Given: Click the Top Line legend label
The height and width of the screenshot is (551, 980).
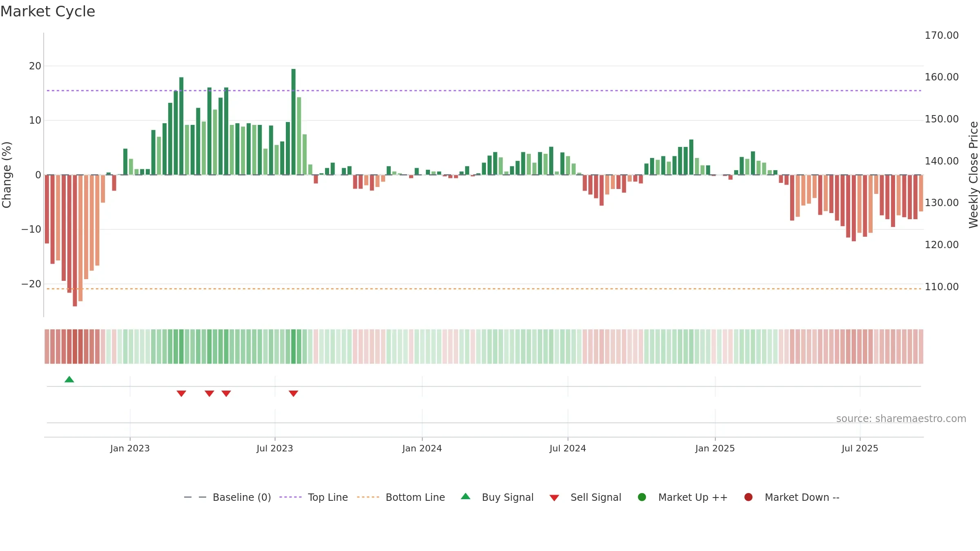Looking at the screenshot, I should pos(328,498).
